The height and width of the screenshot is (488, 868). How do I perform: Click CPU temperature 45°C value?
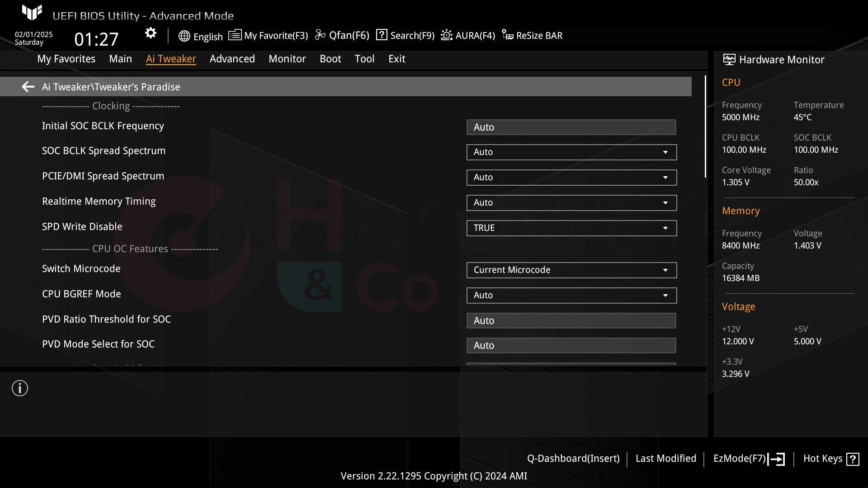coord(802,117)
